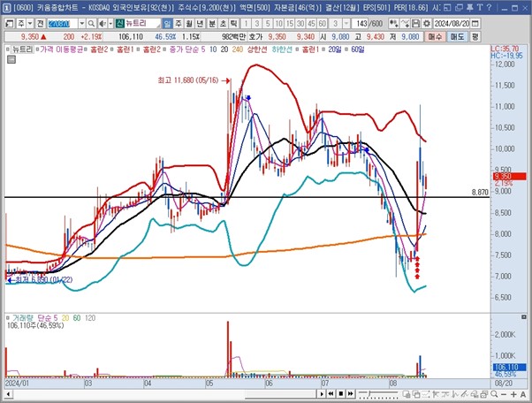Click the scroll right arrow of chart scrollbar
Screen dimensions: 532x403
coord(322,394)
